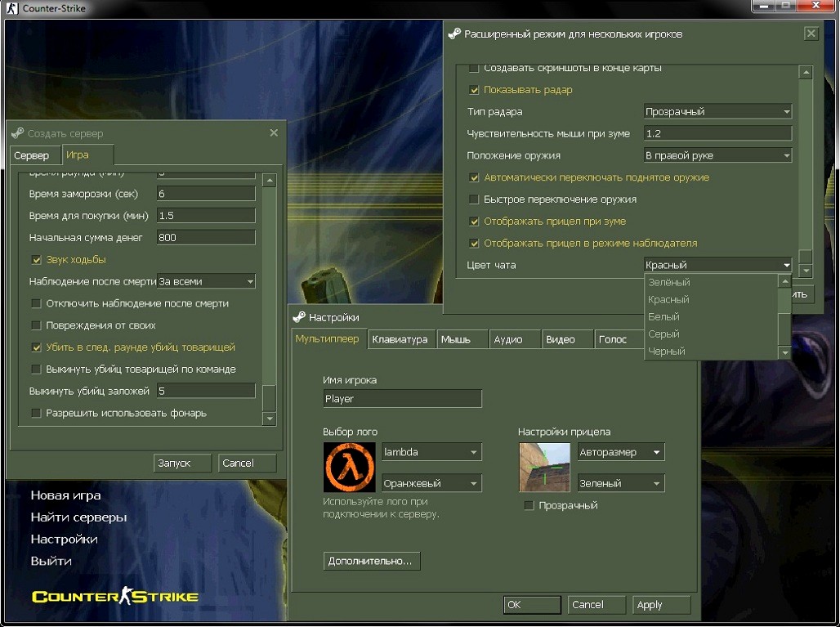Enable Повреждения от своих checkbox

pos(36,325)
